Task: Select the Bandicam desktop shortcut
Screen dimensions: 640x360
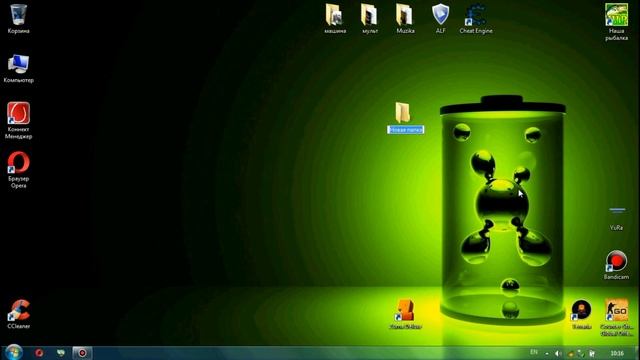Action: click(x=616, y=265)
